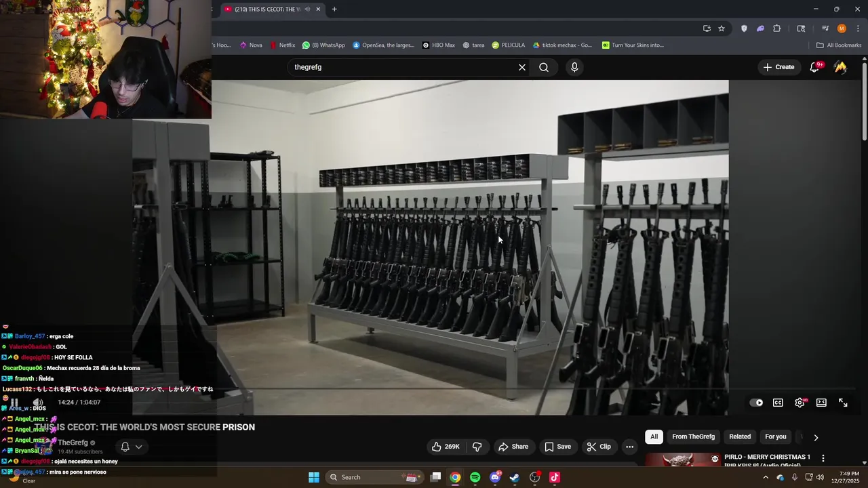Open options menu for PIRLO video
The width and height of the screenshot is (868, 488).
(x=823, y=459)
